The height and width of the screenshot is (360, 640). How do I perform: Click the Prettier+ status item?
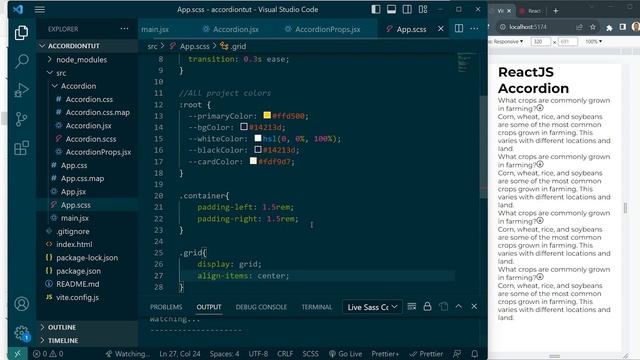click(385, 353)
